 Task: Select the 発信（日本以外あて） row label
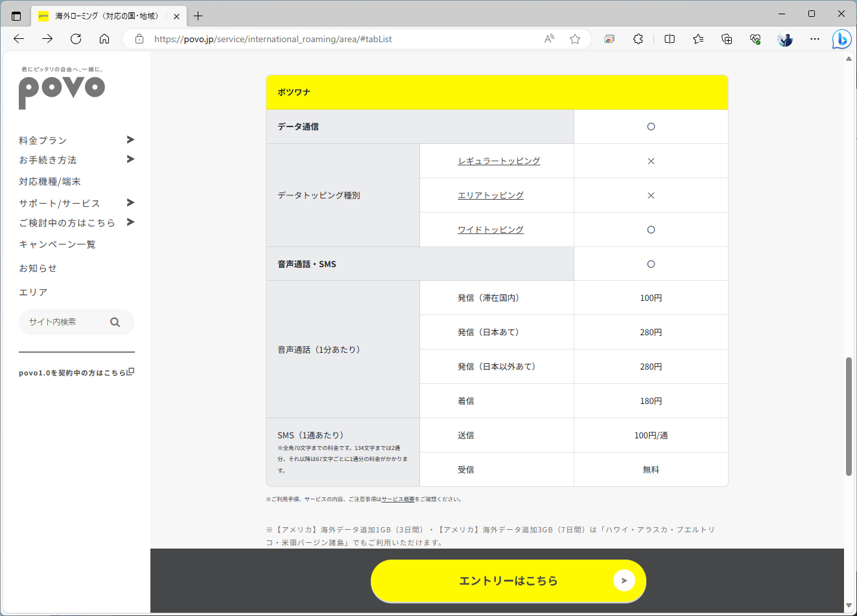(x=497, y=366)
